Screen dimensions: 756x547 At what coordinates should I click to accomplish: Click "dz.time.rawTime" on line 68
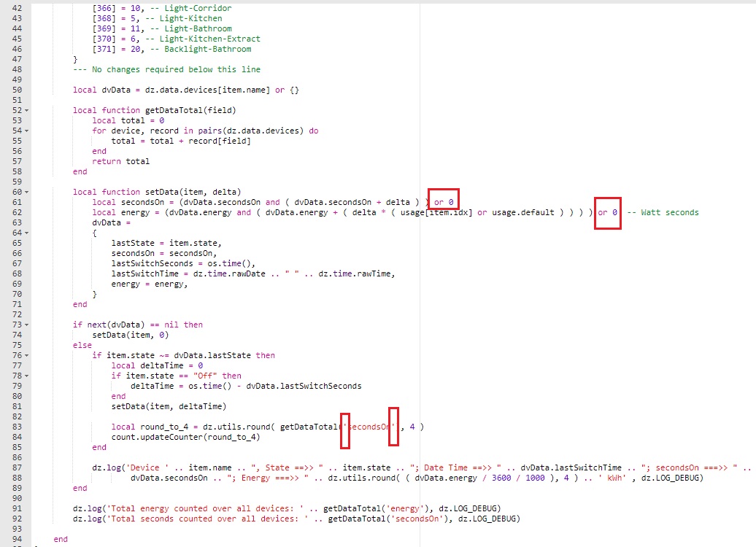(x=355, y=273)
